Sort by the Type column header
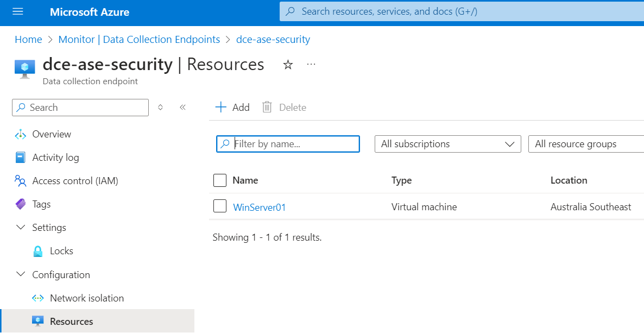 402,180
